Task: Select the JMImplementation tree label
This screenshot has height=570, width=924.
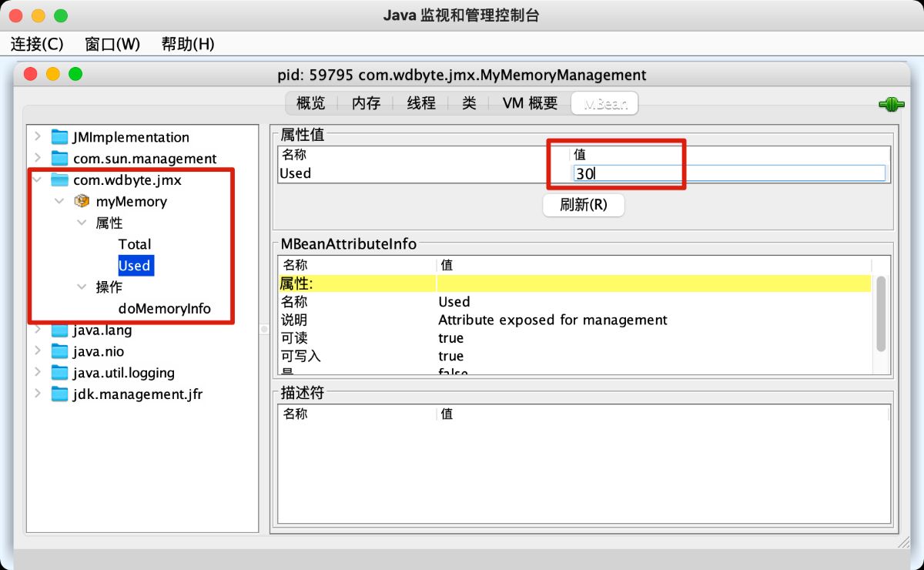Action: (131, 137)
